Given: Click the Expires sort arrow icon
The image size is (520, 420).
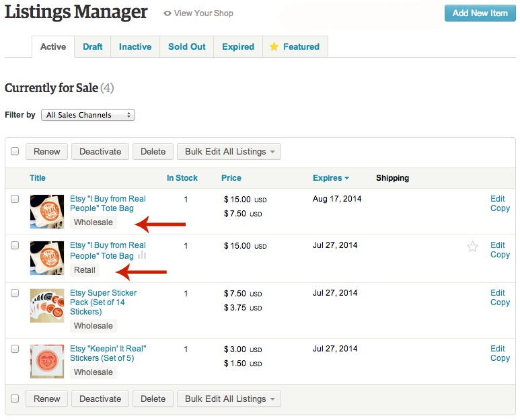Looking at the screenshot, I should pos(347,178).
